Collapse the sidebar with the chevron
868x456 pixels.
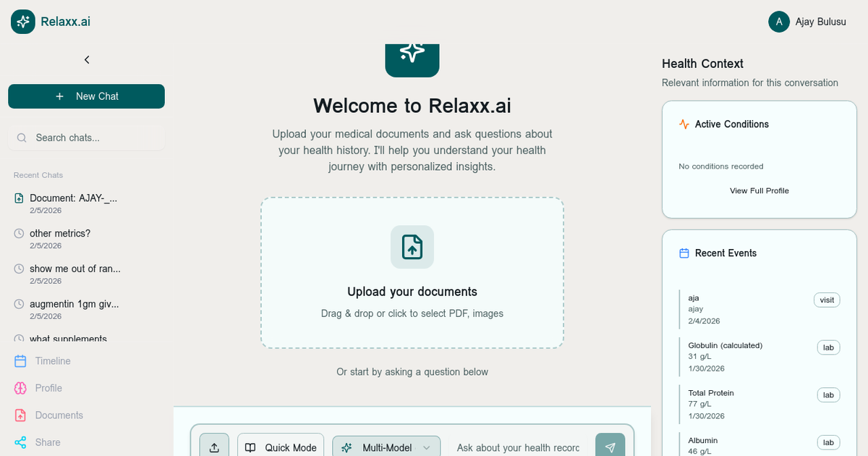click(86, 59)
